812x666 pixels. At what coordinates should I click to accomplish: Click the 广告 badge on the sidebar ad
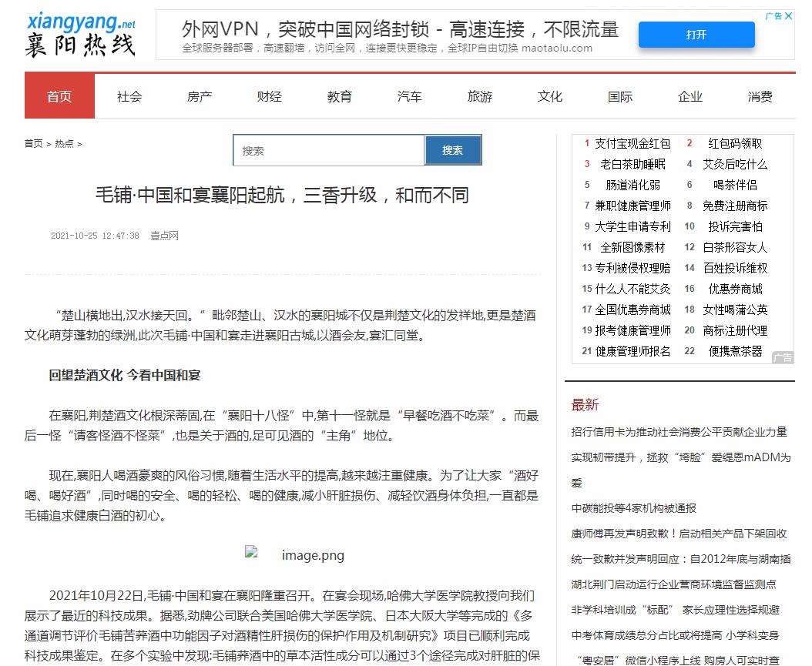[783, 357]
